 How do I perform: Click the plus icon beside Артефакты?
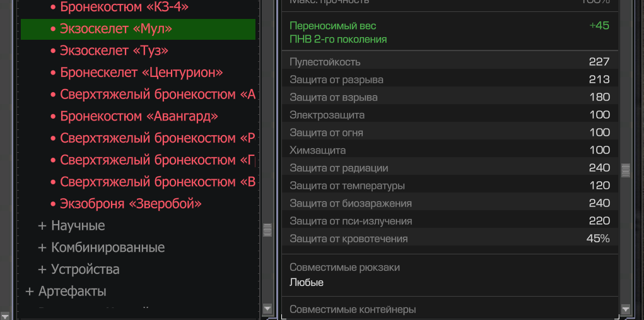coord(30,292)
